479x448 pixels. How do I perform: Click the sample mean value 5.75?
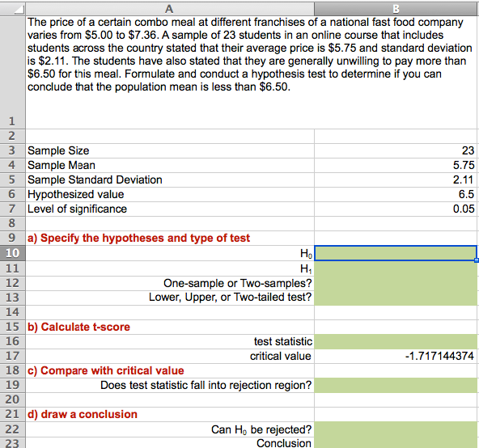tap(464, 165)
